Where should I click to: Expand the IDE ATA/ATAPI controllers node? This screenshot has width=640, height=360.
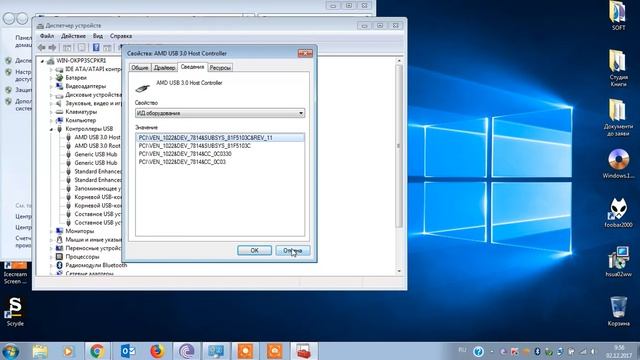51,69
